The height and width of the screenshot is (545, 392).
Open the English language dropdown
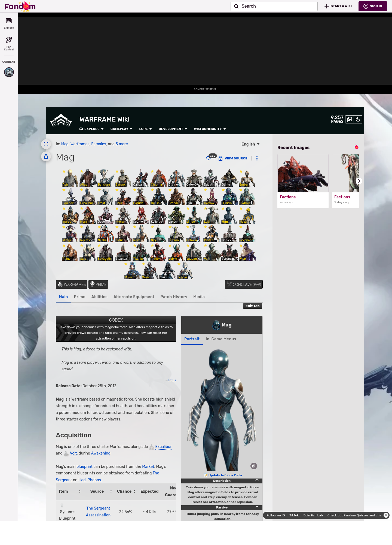coord(250,144)
